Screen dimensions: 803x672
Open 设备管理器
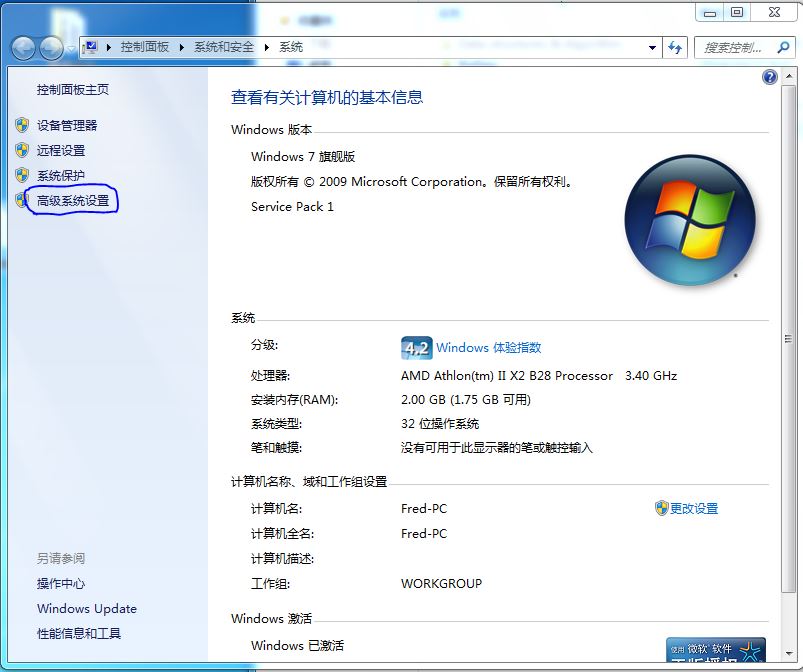pos(67,125)
